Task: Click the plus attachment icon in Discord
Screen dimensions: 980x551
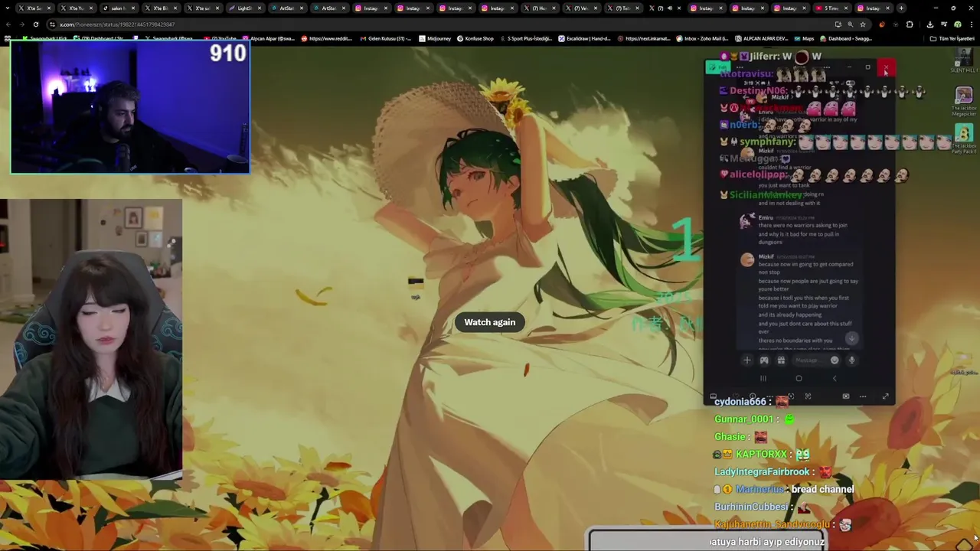Action: (x=746, y=360)
